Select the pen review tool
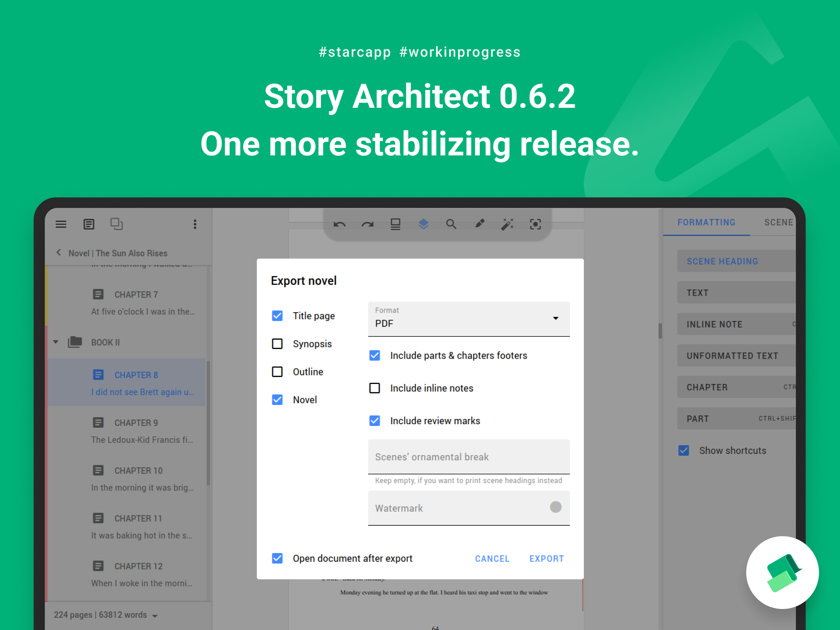 tap(479, 224)
